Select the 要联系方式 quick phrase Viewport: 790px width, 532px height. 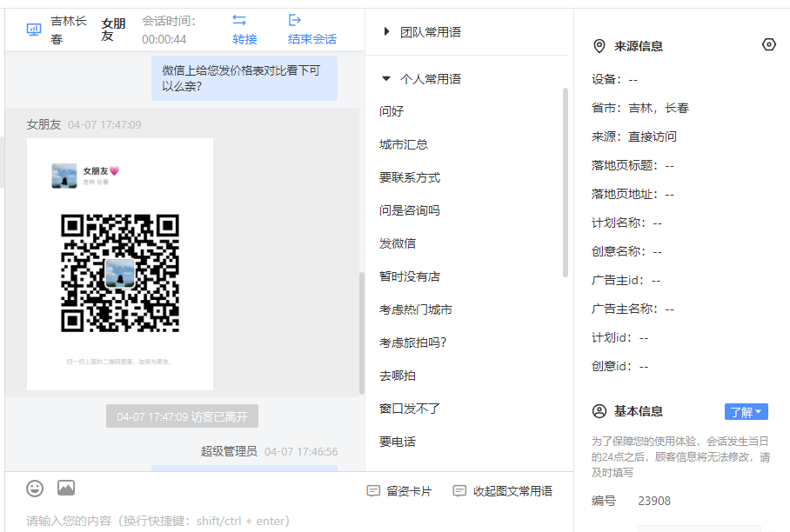(x=410, y=177)
